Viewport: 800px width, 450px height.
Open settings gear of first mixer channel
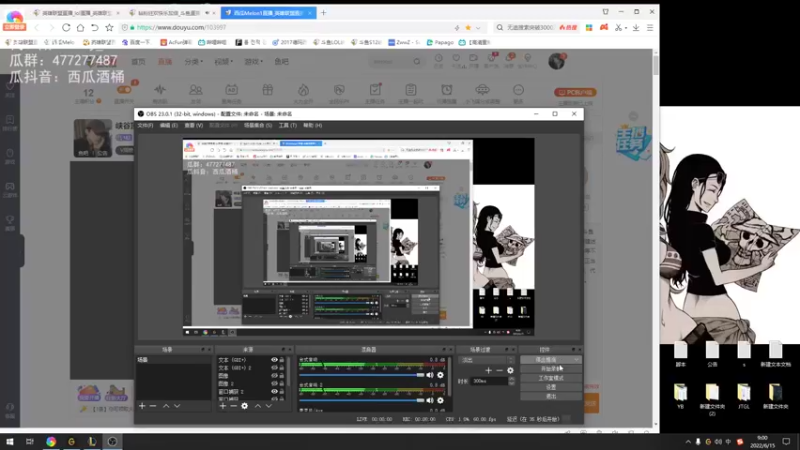click(440, 375)
